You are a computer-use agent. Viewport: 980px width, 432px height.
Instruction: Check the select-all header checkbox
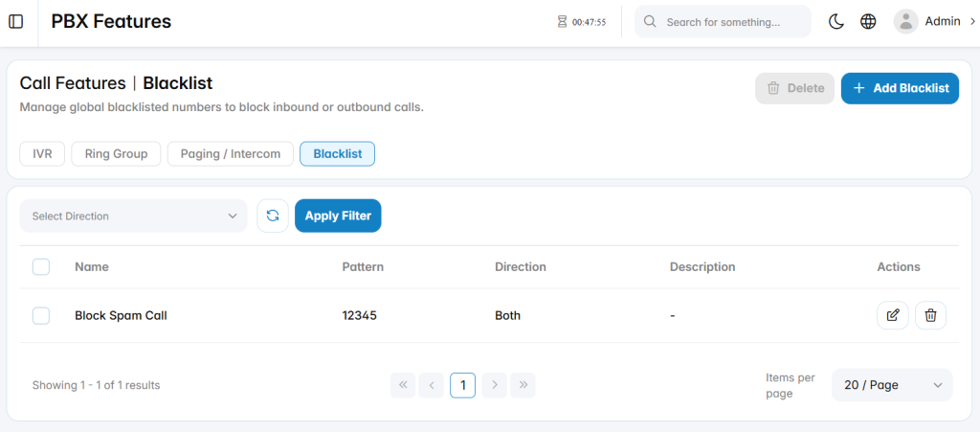pos(40,267)
